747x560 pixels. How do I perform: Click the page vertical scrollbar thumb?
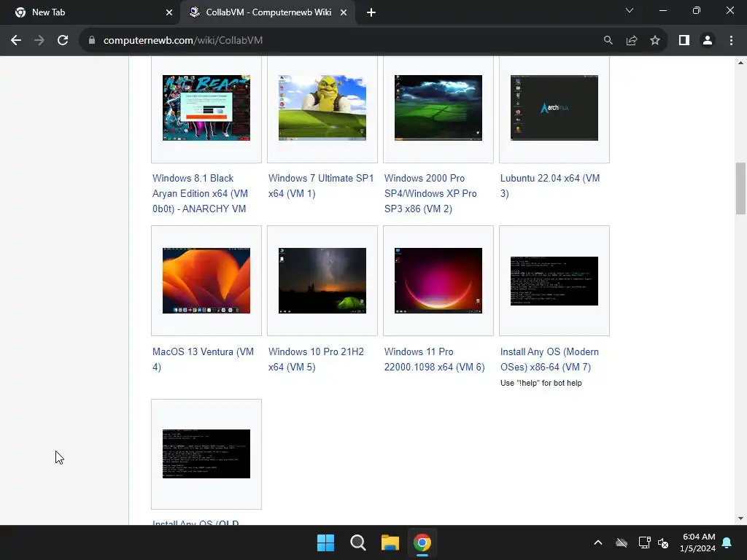[740, 189]
